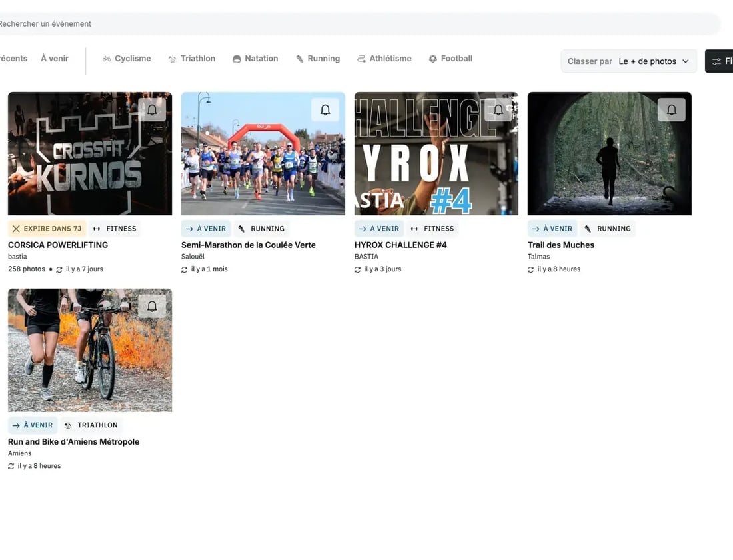This screenshot has width=733, height=560.
Task: Open the Trail des Muches tunnel thumbnail
Action: pos(610,153)
